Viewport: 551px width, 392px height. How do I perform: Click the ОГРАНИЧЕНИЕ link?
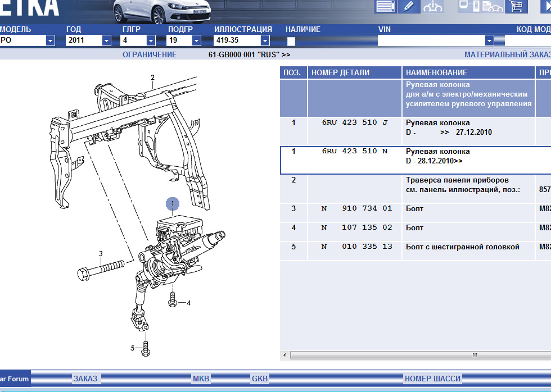coord(149,54)
